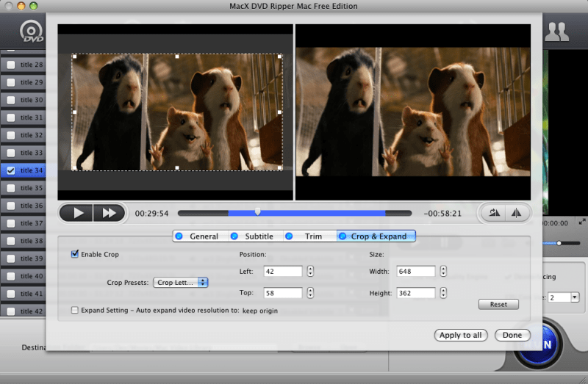Viewport: 588px width, 384px height.
Task: Click the DVD disc icon
Action: click(x=32, y=32)
